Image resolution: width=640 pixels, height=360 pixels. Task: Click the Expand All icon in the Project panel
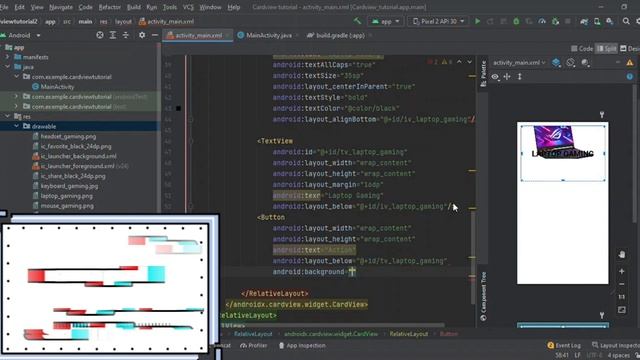click(113, 36)
